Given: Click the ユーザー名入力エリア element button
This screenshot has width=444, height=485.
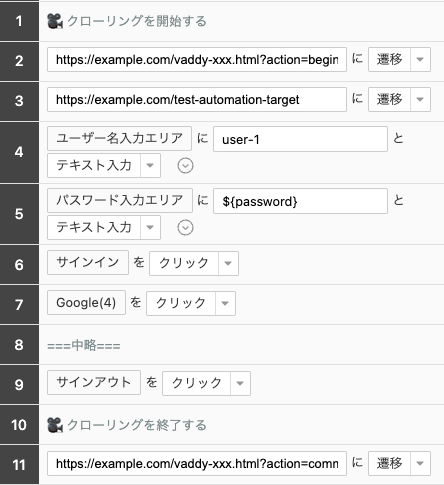Looking at the screenshot, I should 119,138.
